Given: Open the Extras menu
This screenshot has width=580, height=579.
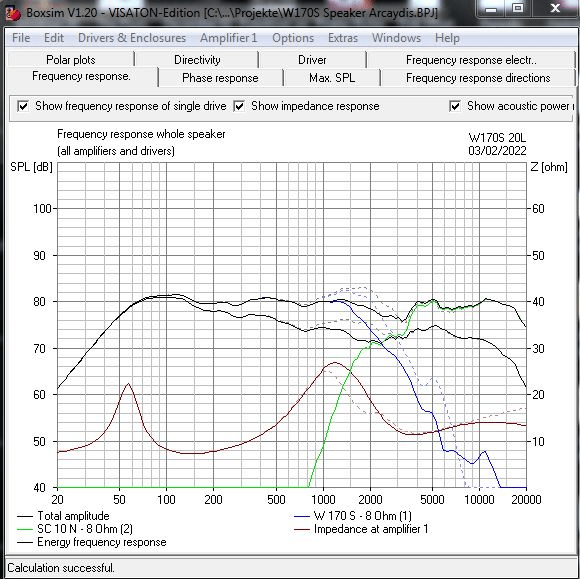Looking at the screenshot, I should (343, 38).
